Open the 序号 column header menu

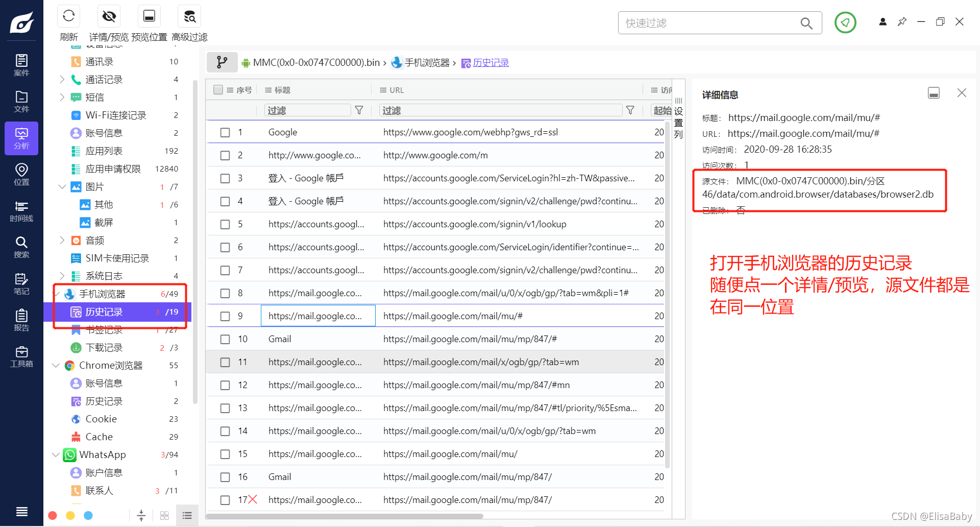click(230, 90)
